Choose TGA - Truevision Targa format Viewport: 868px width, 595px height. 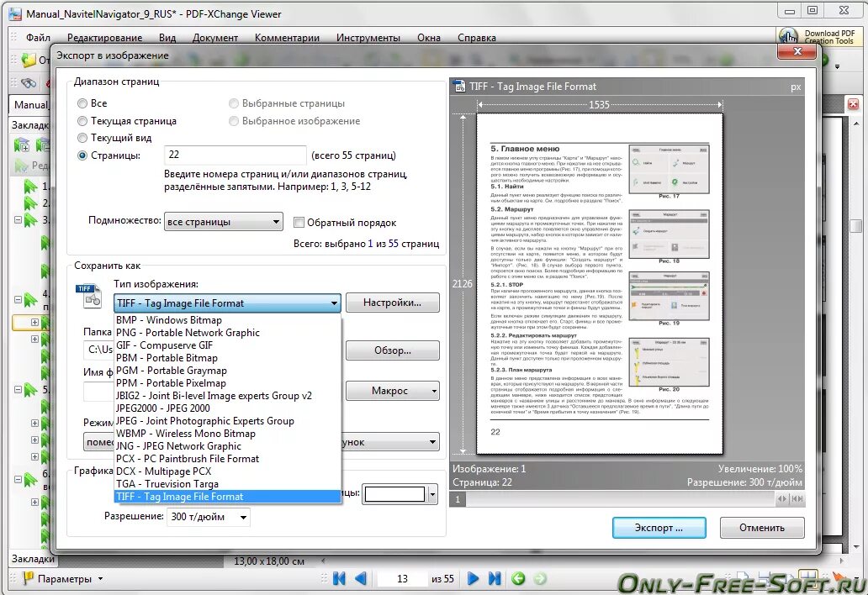pyautogui.click(x=228, y=484)
